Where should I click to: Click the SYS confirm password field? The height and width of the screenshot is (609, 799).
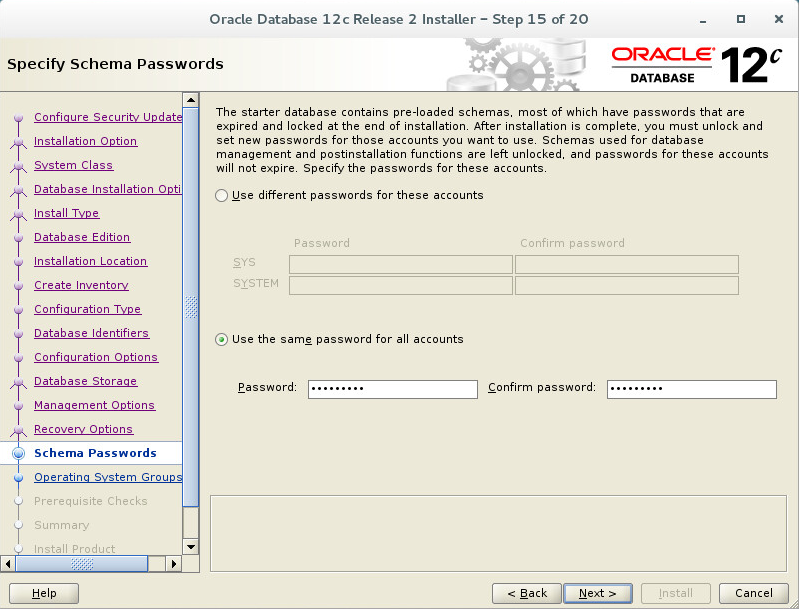pos(627,264)
